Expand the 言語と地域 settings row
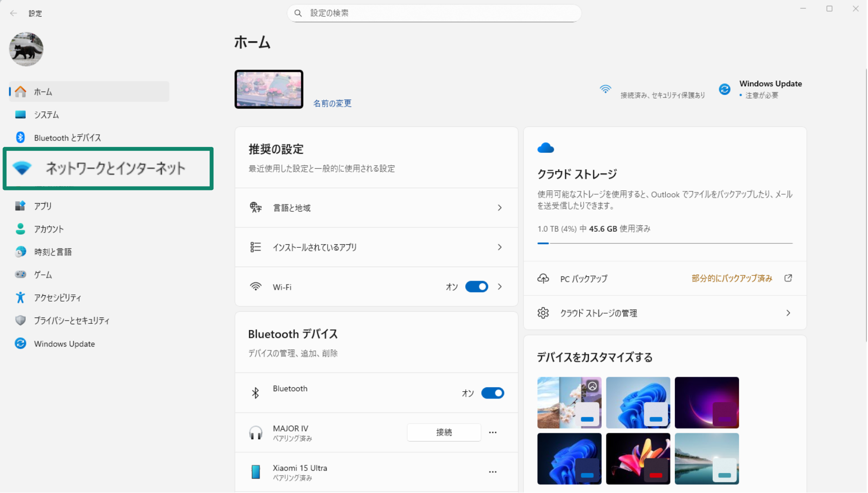Image resolution: width=868 pixels, height=493 pixels. pos(499,208)
